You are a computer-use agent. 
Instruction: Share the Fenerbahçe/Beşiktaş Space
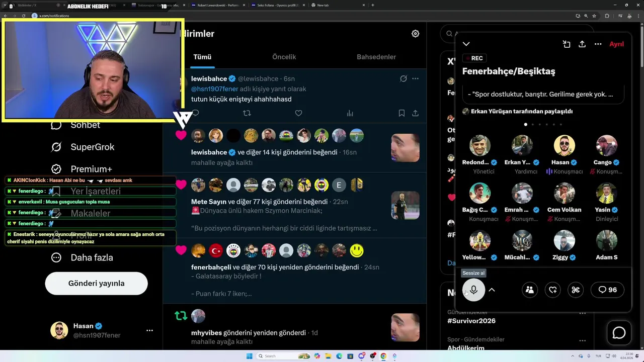coord(582,44)
